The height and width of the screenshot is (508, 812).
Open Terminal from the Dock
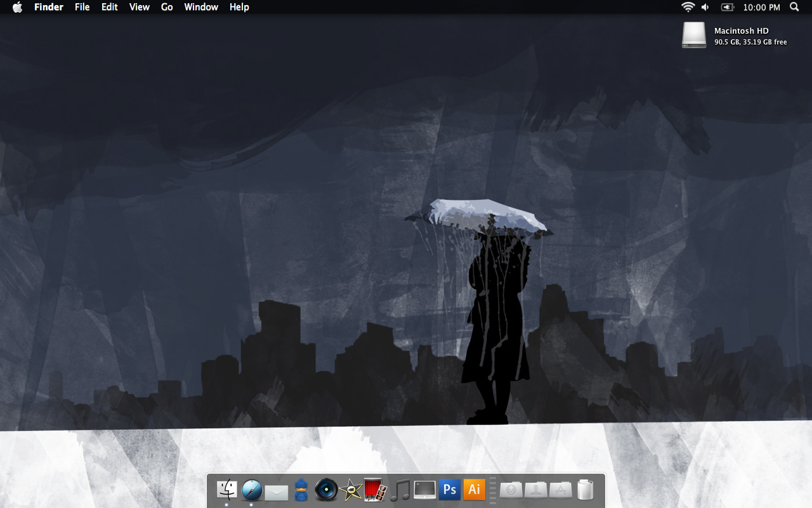click(425, 490)
